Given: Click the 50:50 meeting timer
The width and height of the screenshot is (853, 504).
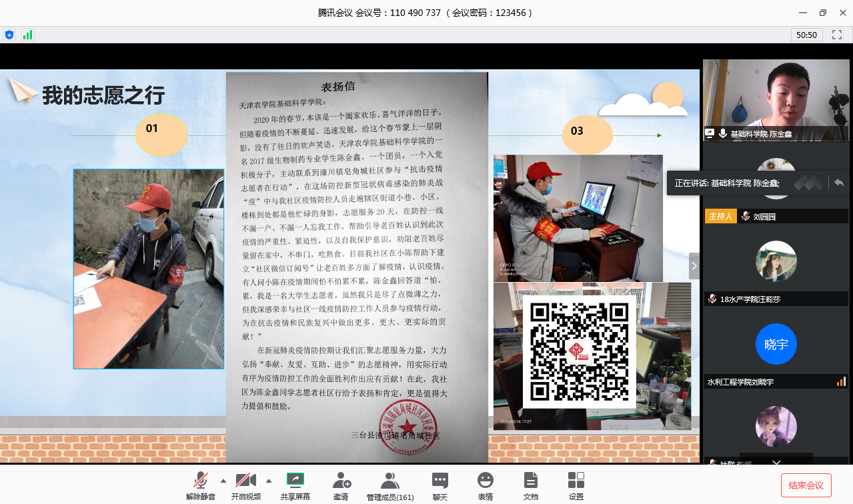Looking at the screenshot, I should 806,35.
